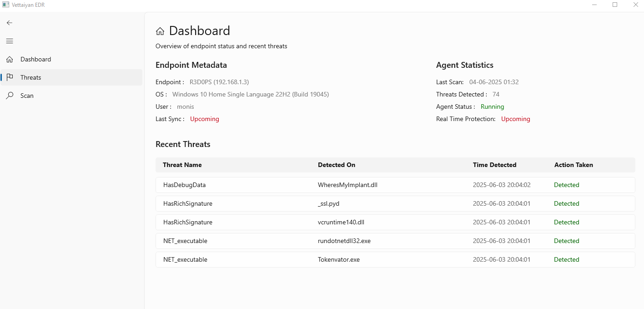The height and width of the screenshot is (309, 644).
Task: Click the Vettaiyan EDR app icon
Action: point(6,5)
